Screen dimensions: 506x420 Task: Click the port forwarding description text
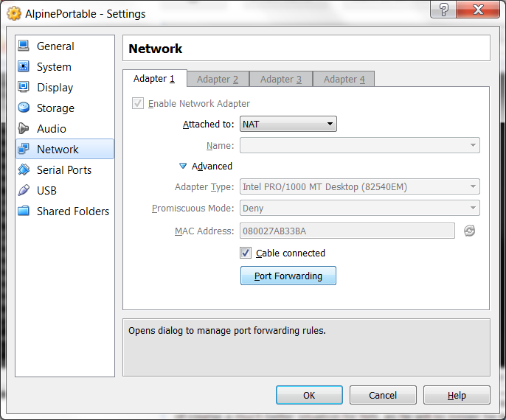tap(227, 331)
